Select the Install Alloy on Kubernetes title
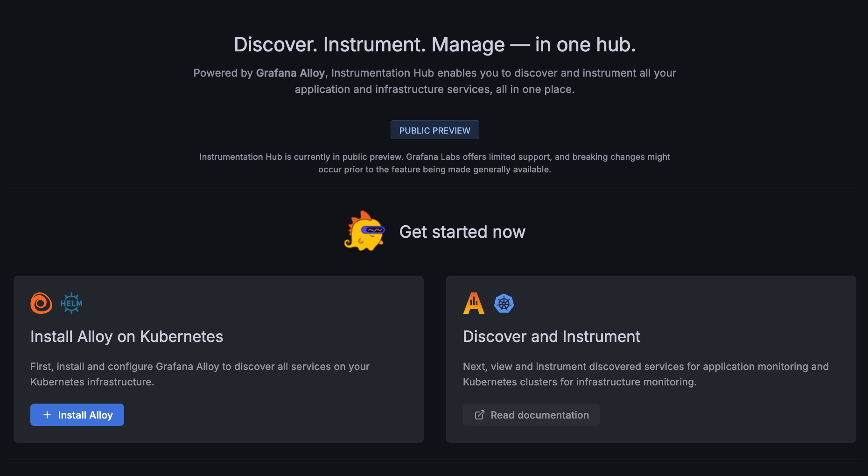Screen dimensions: 868x476 coord(126,336)
